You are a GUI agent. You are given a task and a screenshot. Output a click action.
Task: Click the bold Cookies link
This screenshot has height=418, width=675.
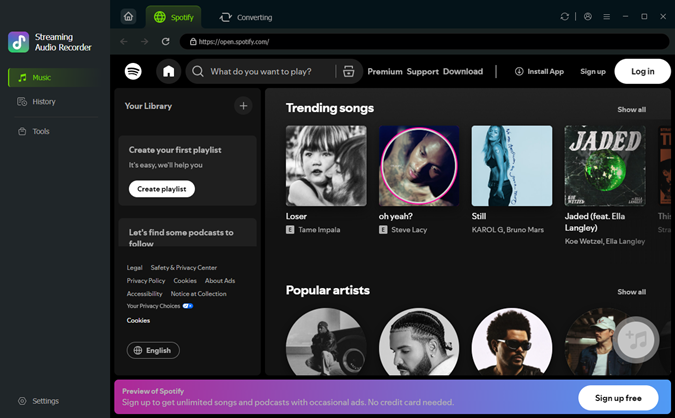[x=138, y=320]
